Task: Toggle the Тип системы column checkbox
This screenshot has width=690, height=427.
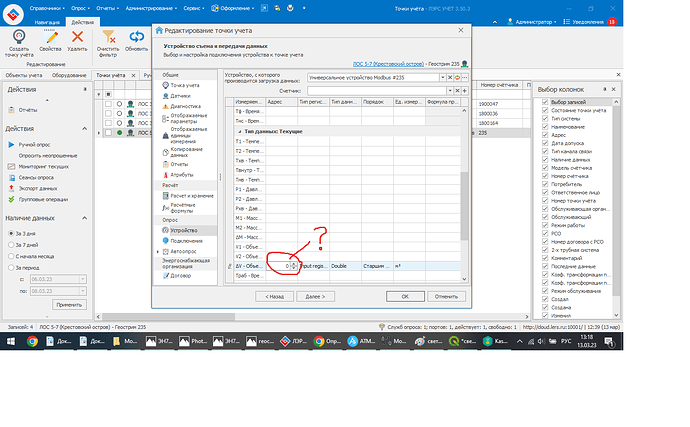Action: coord(545,118)
